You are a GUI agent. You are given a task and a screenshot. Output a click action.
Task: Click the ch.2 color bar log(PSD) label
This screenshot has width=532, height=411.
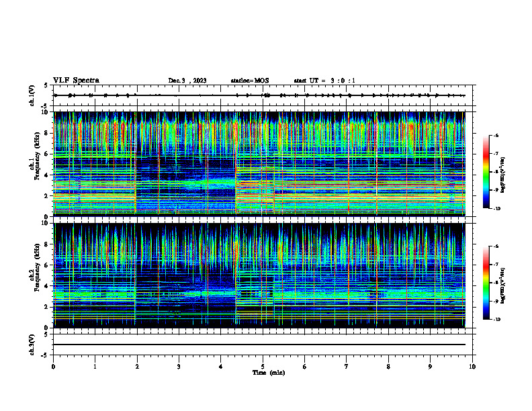(503, 285)
